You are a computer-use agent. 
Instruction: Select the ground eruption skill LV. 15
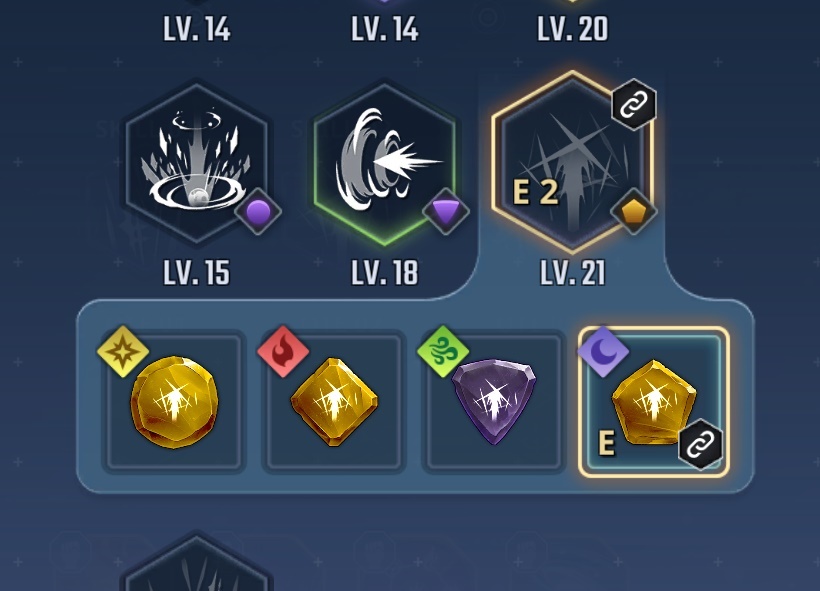click(197, 164)
